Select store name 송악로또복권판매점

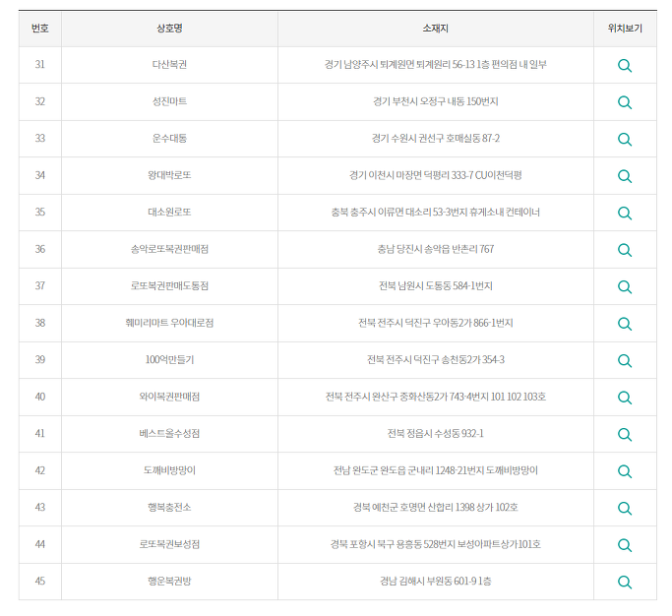tap(169, 249)
